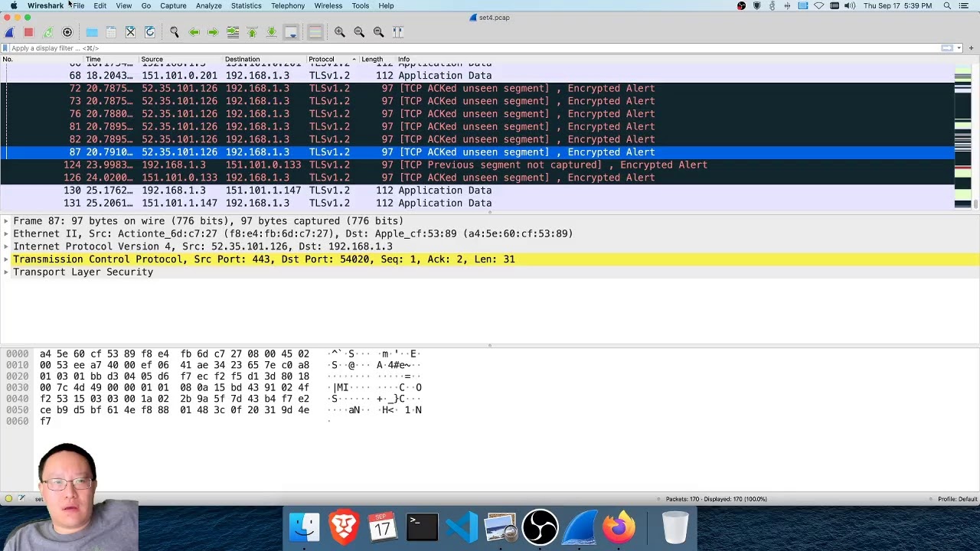Find a packet with the magnifier icon
980x551 pixels.
pyautogui.click(x=175, y=32)
